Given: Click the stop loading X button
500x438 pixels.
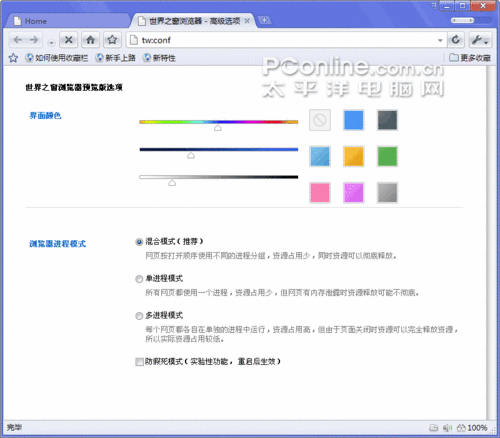Looking at the screenshot, I should 68,40.
